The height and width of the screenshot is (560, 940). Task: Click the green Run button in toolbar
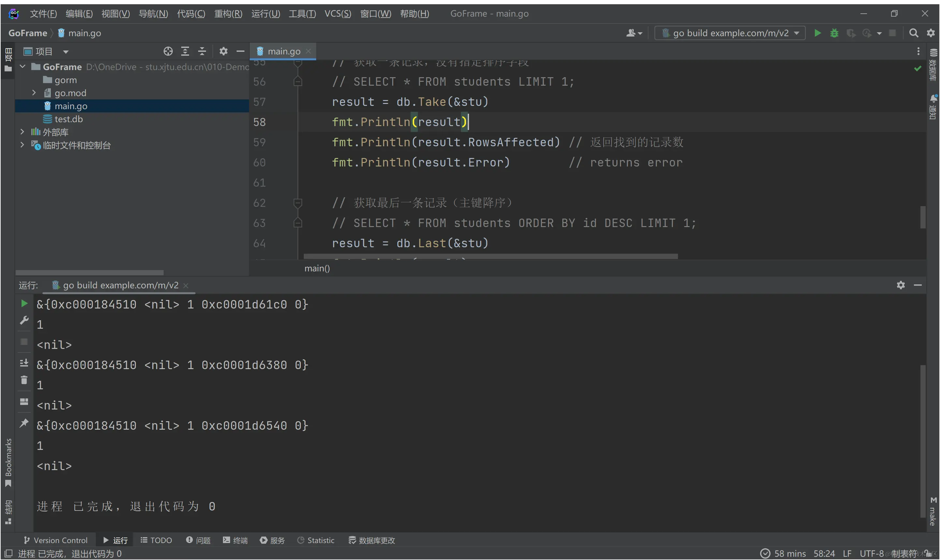[x=817, y=33]
